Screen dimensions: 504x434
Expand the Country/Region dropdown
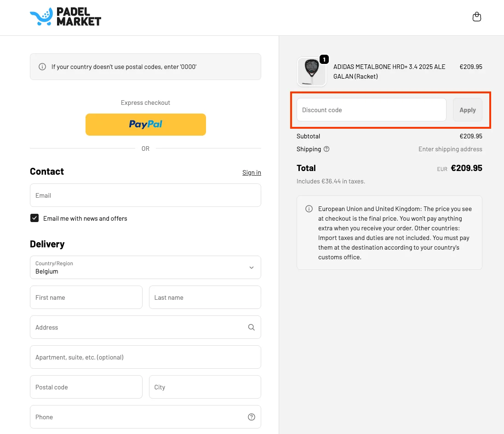[145, 268]
